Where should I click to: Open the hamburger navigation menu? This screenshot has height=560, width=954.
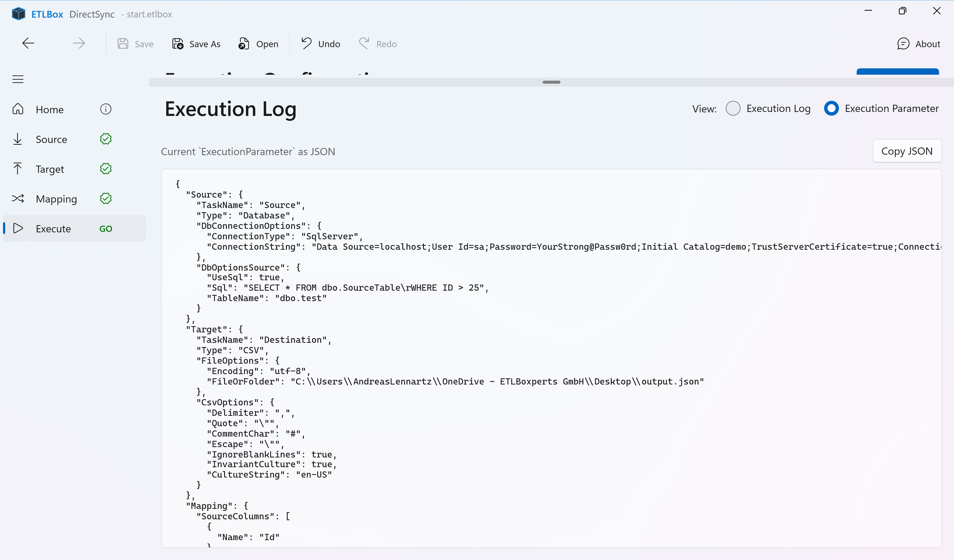pos(18,79)
